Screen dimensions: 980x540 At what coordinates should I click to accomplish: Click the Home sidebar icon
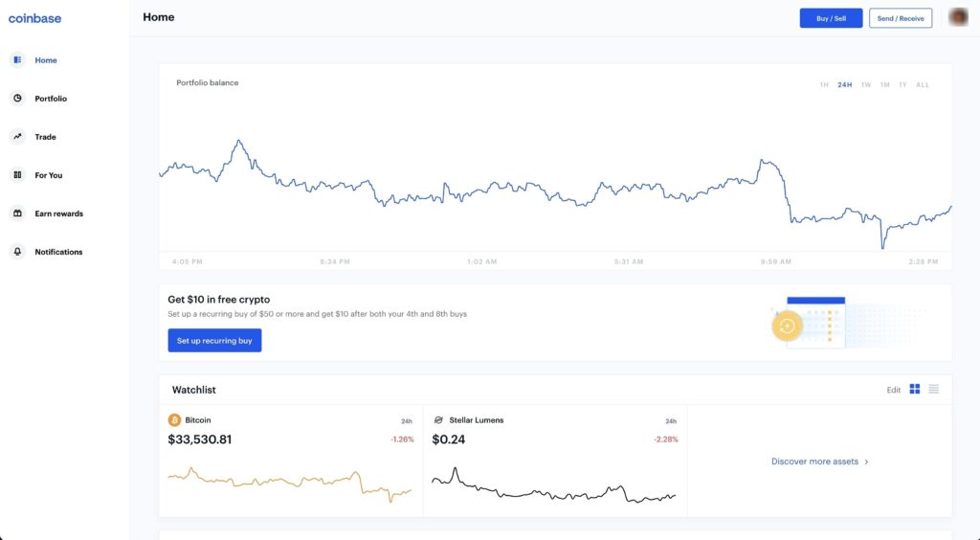coord(17,60)
